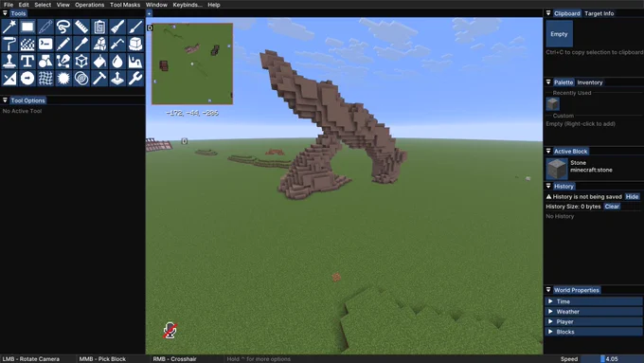Viewport: 644px width, 363px height.
Task: Click the Active Block stone swatch
Action: coord(557,169)
